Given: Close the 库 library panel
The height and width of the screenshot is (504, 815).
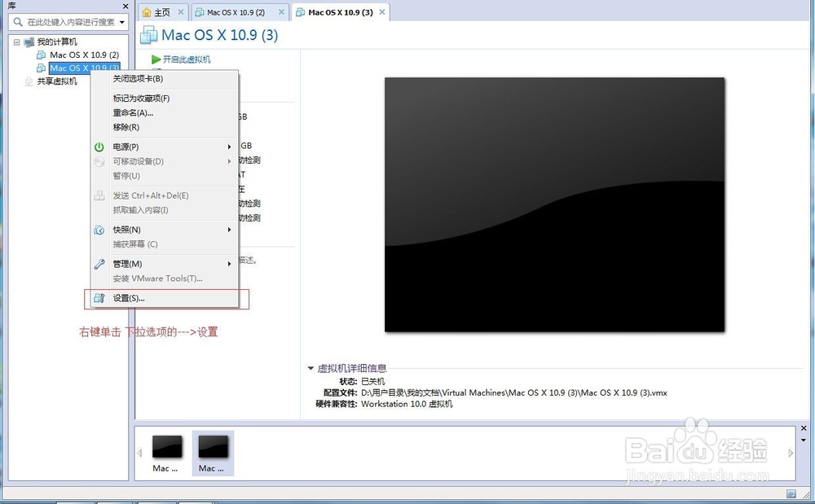Looking at the screenshot, I should click(x=126, y=7).
